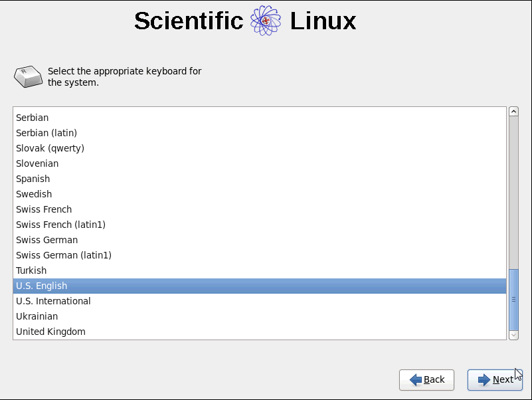Viewport: 532px width, 400px height.
Task: Select the Serbian (latin) keyboard
Action: pos(260,133)
